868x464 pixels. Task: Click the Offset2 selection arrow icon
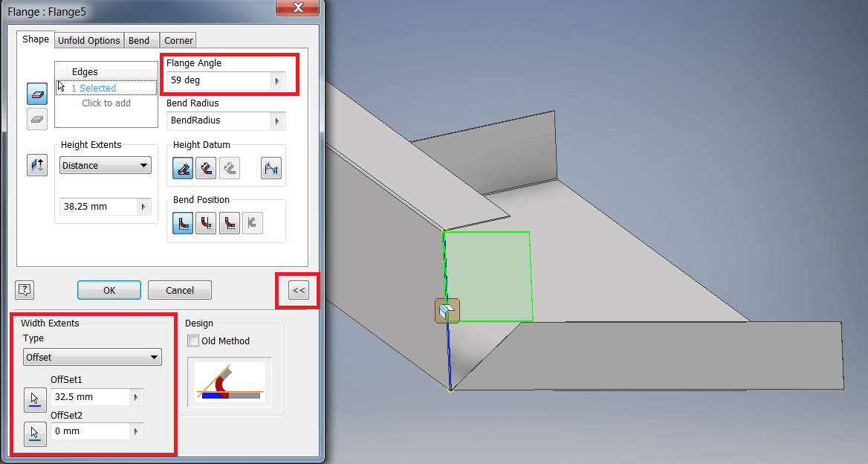(35, 434)
